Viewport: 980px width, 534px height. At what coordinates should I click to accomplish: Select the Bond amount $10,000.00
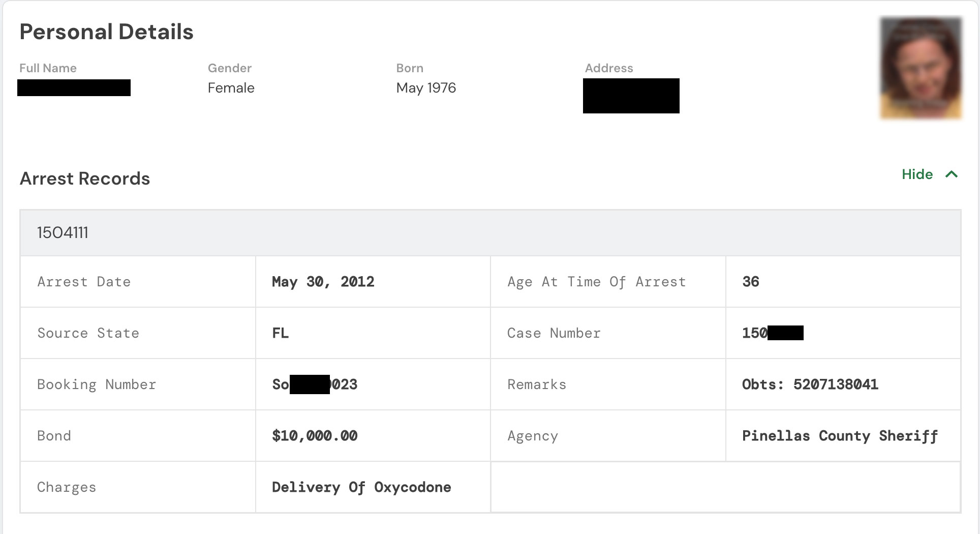(315, 435)
